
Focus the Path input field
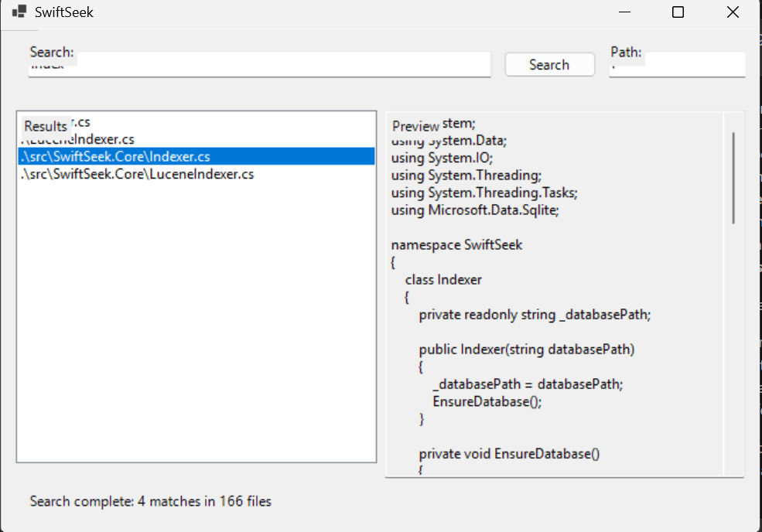point(677,65)
